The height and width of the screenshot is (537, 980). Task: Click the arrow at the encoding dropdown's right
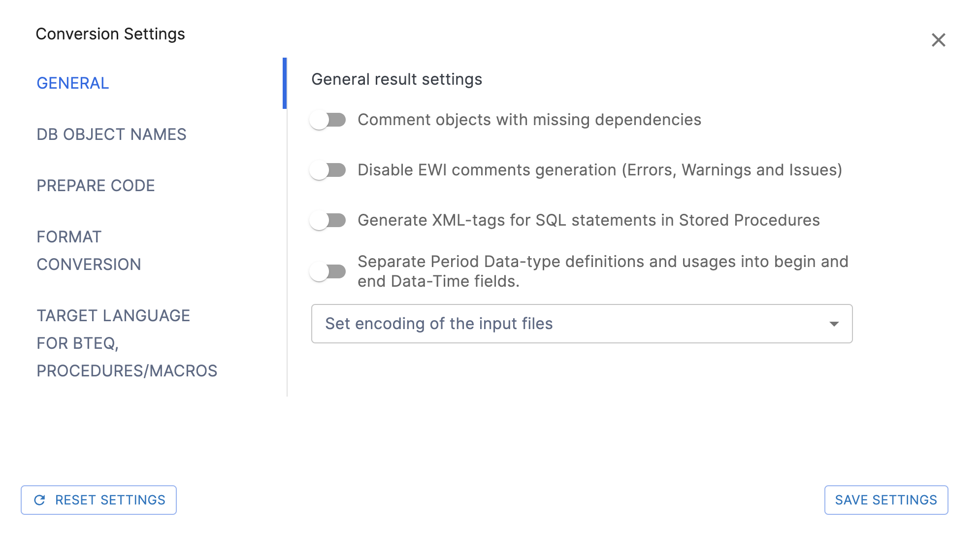tap(834, 324)
